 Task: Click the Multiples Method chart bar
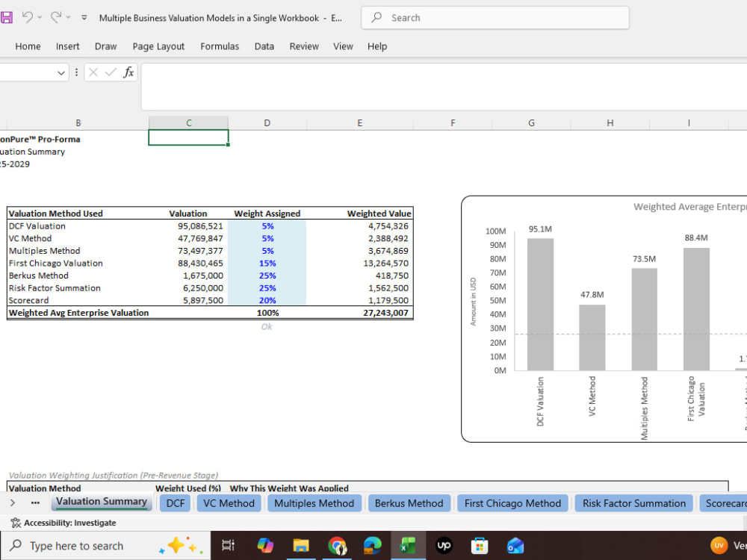tap(644, 320)
